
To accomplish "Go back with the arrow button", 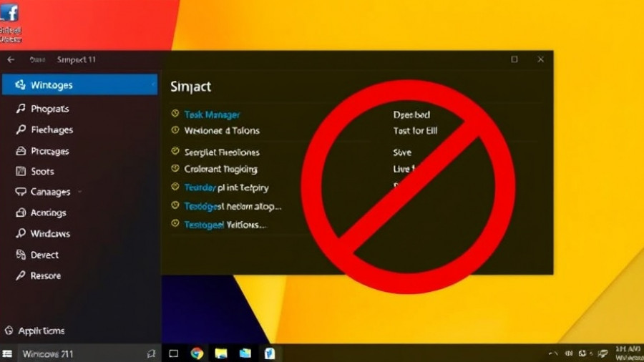I will tap(11, 59).
